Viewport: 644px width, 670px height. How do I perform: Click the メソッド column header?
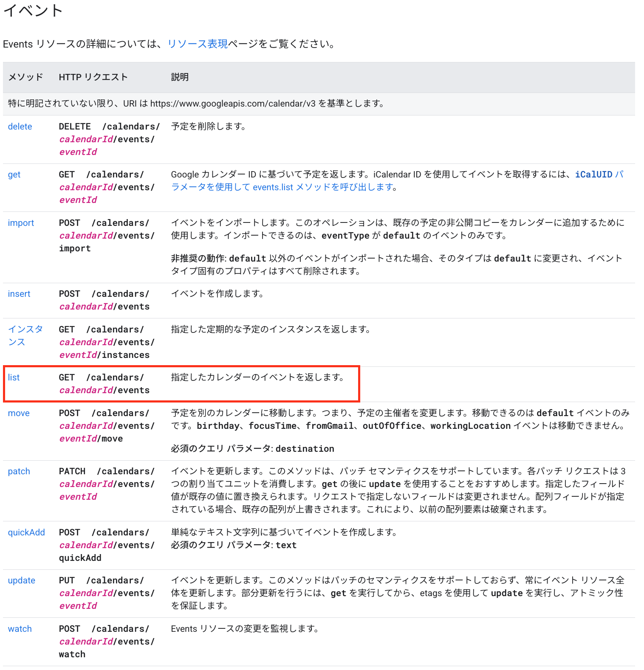(25, 77)
